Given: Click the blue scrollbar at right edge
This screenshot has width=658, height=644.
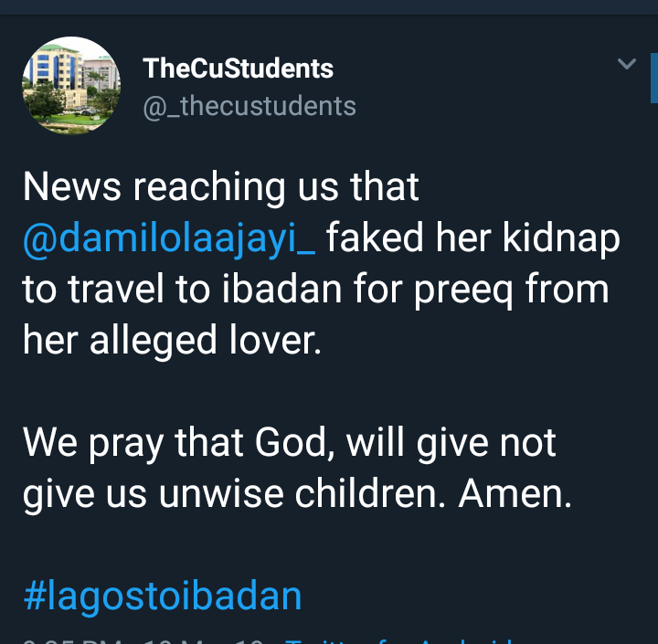Looking at the screenshot, I should tap(653, 78).
